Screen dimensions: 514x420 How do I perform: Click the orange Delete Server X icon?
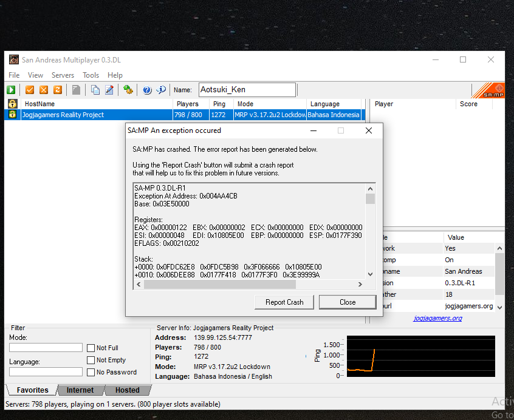pos(44,90)
